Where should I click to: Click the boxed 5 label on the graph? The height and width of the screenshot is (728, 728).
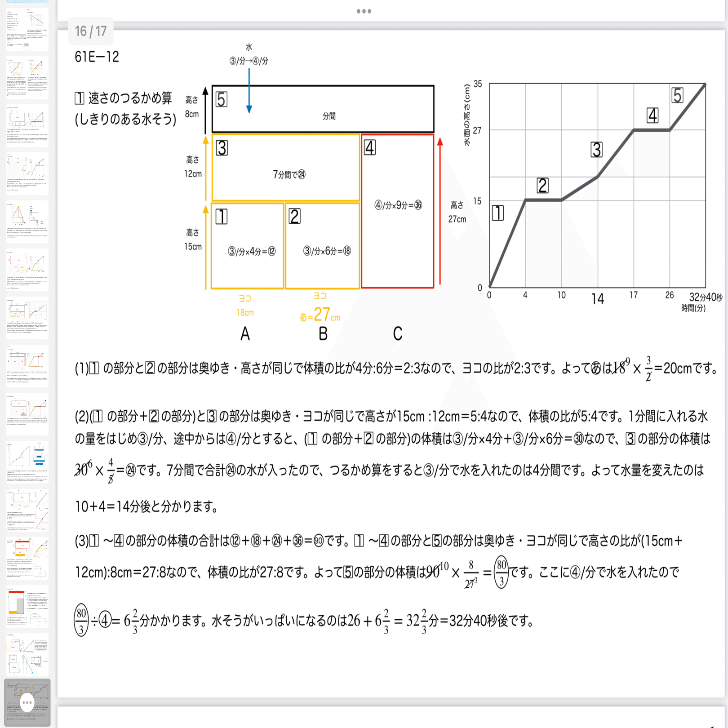[x=677, y=95]
